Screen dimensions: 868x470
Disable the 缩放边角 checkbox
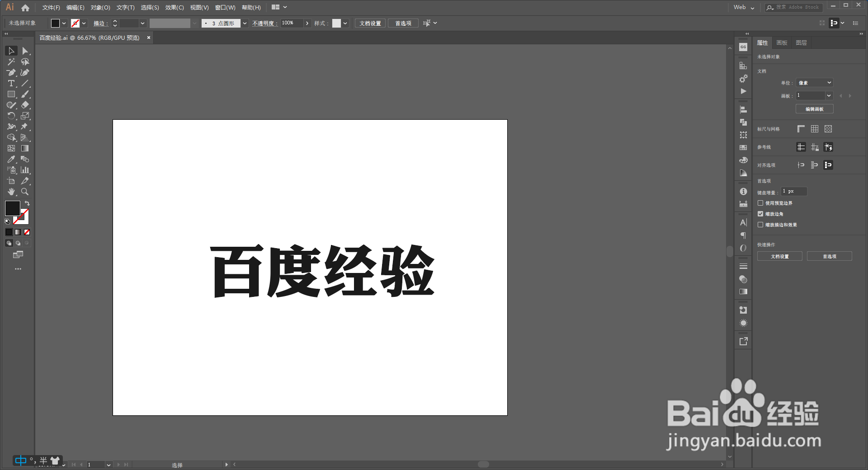point(760,214)
